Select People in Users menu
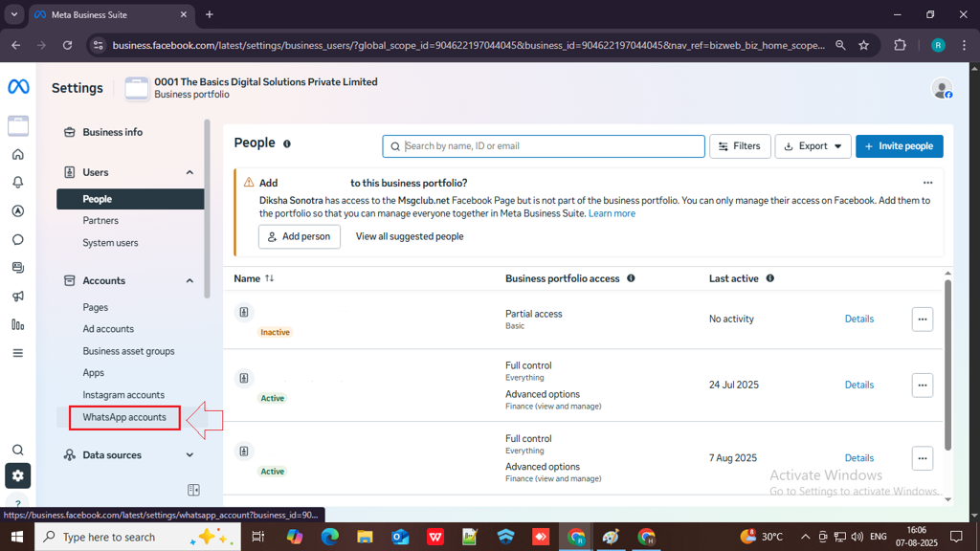The image size is (980, 551). 130,199
